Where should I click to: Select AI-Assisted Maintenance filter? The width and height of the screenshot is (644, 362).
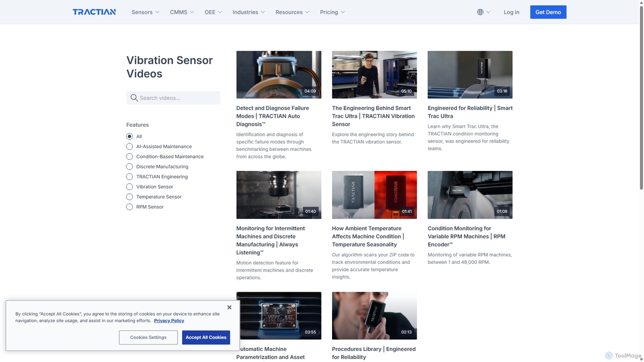point(129,146)
